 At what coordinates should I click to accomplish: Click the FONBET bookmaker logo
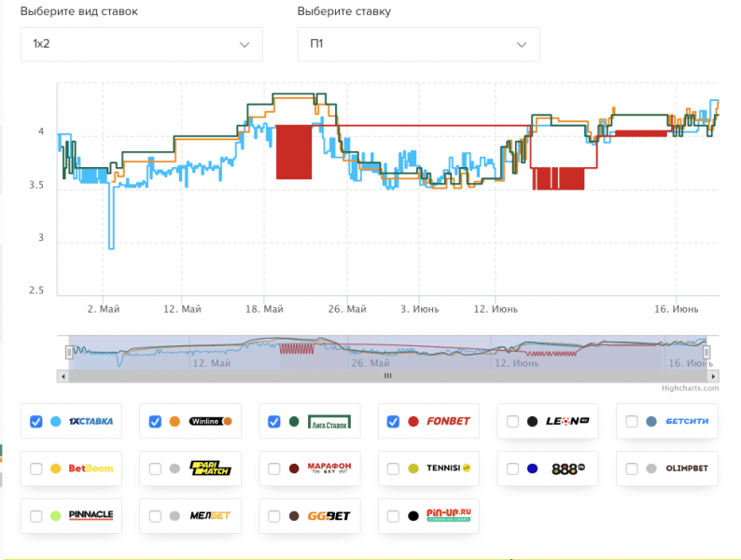(x=448, y=422)
